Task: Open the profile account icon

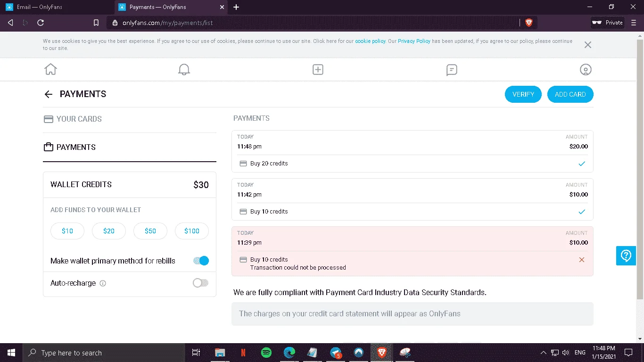Action: (x=586, y=70)
